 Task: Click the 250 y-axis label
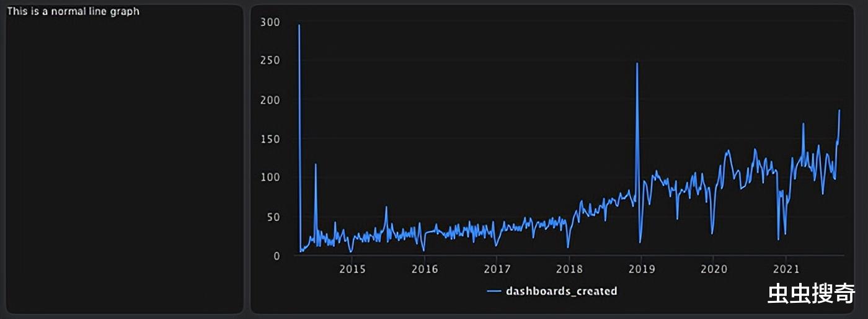pyautogui.click(x=272, y=61)
